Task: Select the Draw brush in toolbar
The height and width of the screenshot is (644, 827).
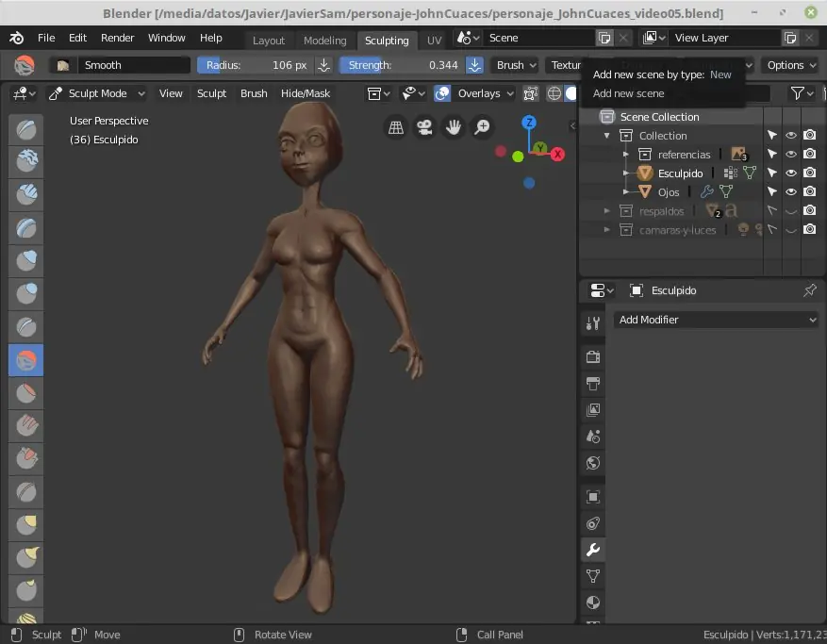Action: (x=25, y=130)
